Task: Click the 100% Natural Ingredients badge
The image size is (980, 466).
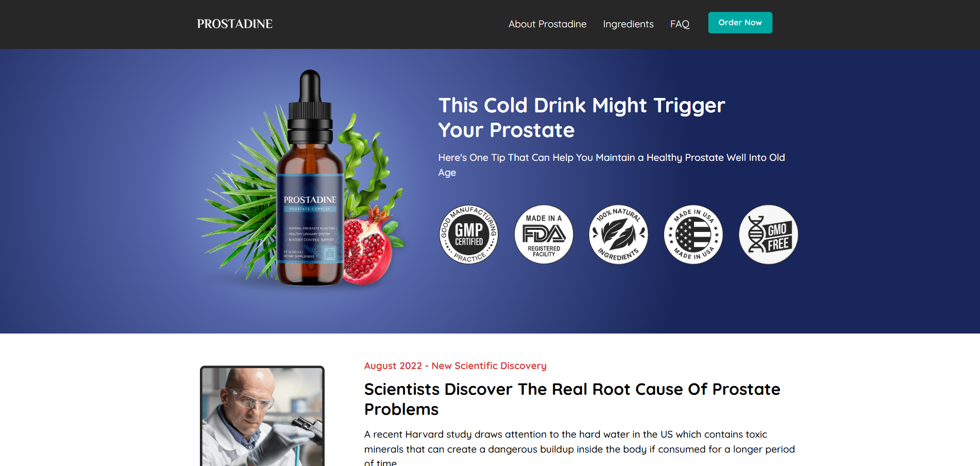Action: tap(618, 235)
